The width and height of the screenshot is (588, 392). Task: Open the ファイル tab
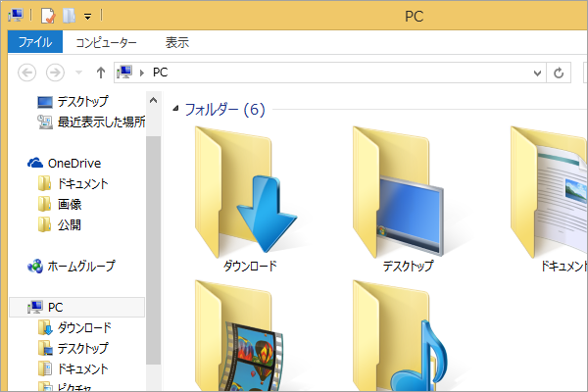[35, 42]
